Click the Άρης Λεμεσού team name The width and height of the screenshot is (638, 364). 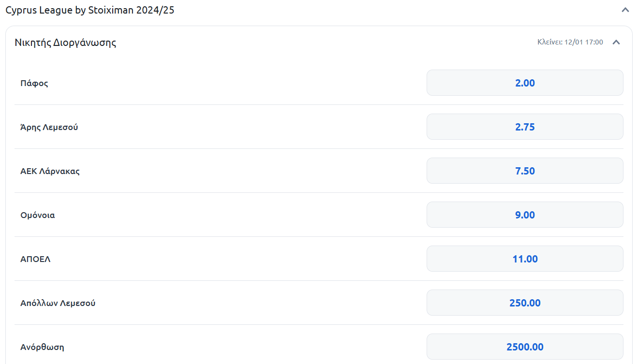point(49,127)
